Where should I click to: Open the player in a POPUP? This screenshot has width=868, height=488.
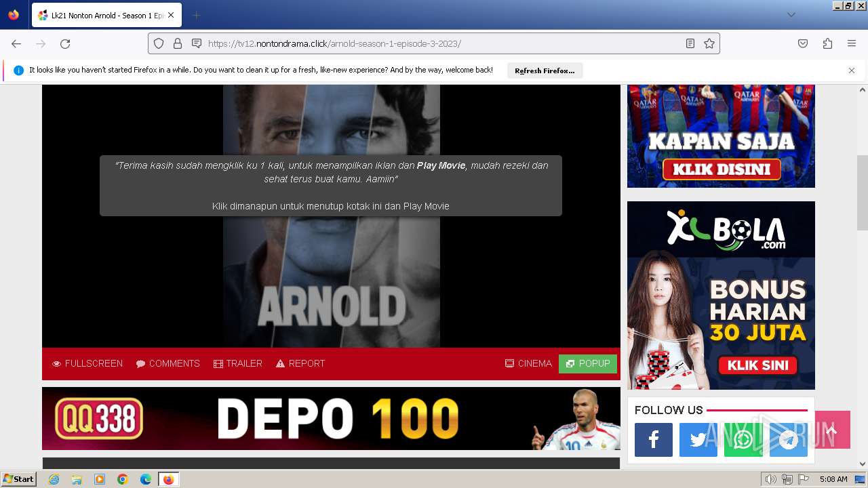point(588,363)
